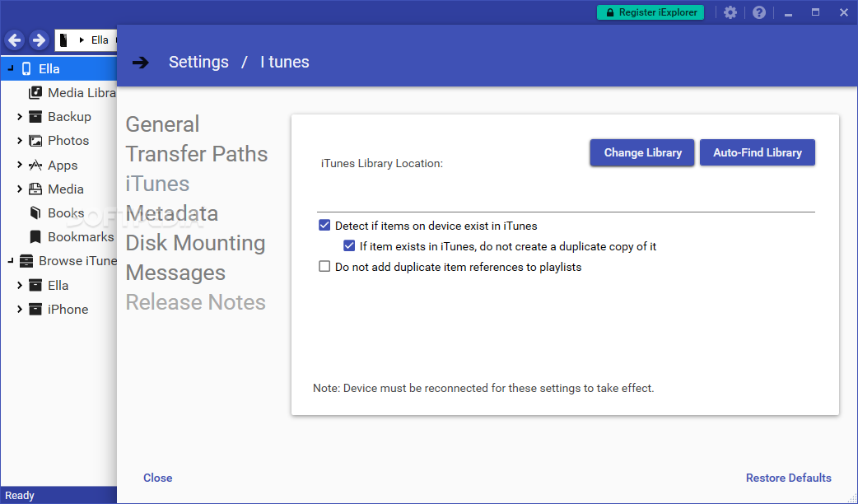Click the device icon in the path bar
Viewport: 858px width, 504px height.
[x=63, y=40]
